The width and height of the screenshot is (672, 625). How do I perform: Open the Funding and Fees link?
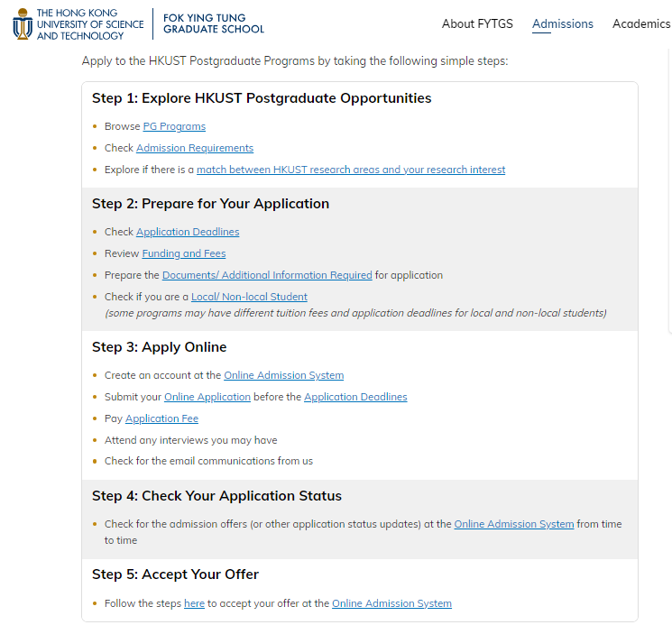(x=184, y=253)
